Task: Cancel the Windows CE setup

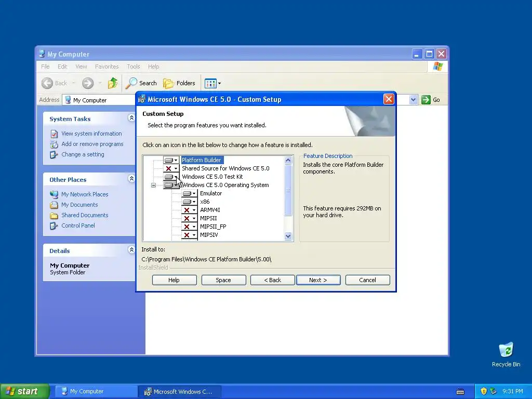Action: click(x=367, y=280)
